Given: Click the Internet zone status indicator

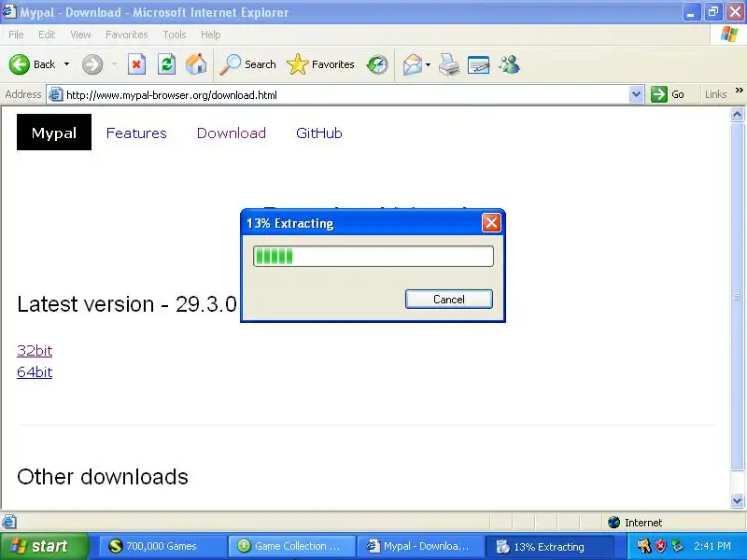Looking at the screenshot, I should pyautogui.click(x=635, y=523).
